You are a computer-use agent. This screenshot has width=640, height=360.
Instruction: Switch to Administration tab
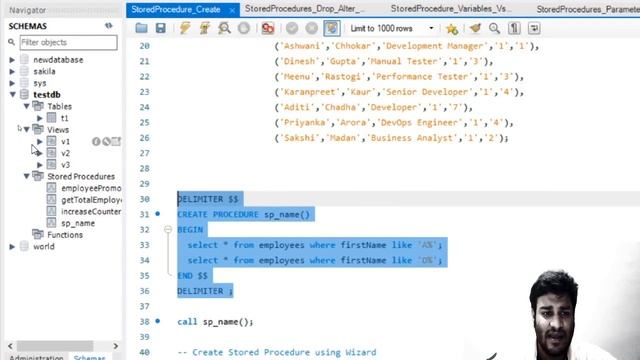coord(36,357)
